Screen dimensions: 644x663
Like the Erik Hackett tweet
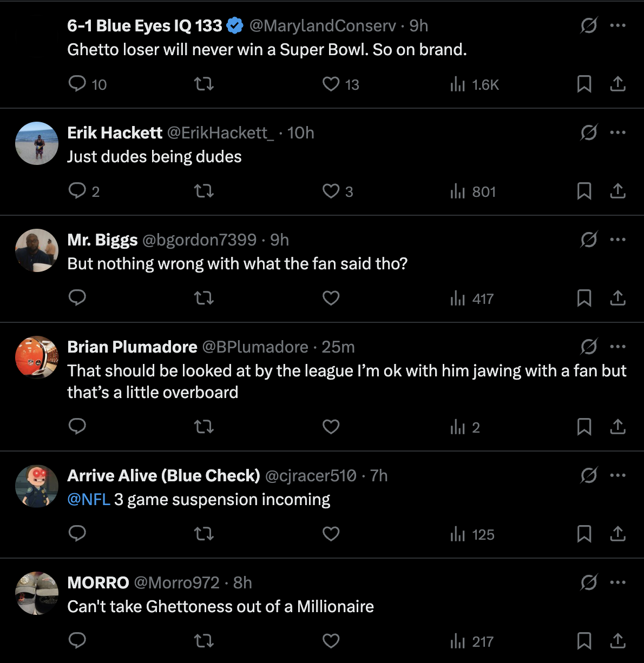click(331, 191)
